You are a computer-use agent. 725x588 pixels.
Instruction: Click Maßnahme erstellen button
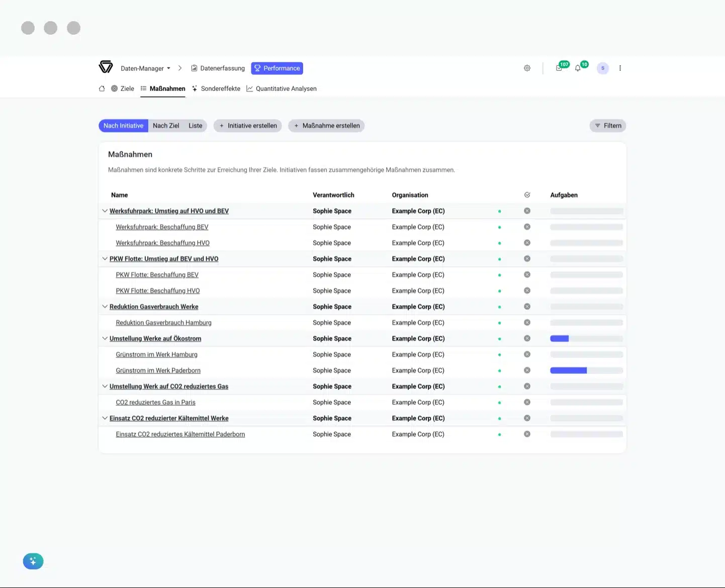point(326,126)
